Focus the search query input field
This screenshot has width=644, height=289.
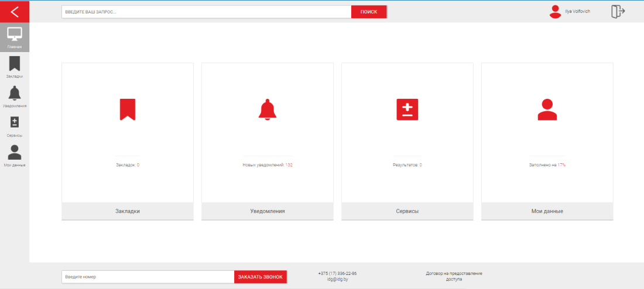(x=206, y=12)
